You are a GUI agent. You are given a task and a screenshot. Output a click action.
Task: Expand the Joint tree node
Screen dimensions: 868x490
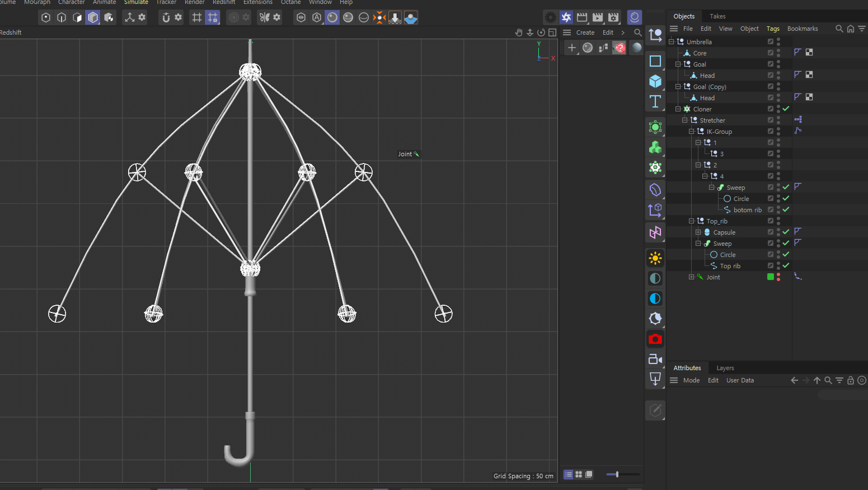pyautogui.click(x=692, y=277)
